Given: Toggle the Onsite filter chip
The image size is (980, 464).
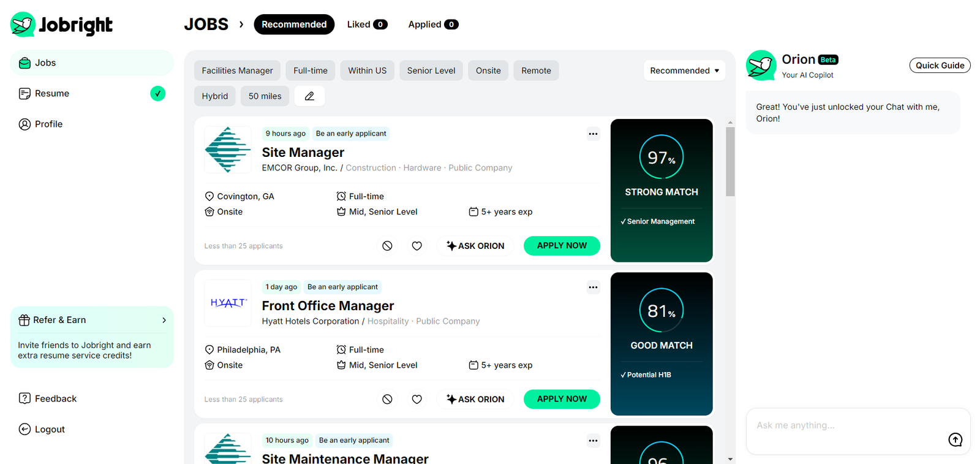Looking at the screenshot, I should [x=488, y=70].
